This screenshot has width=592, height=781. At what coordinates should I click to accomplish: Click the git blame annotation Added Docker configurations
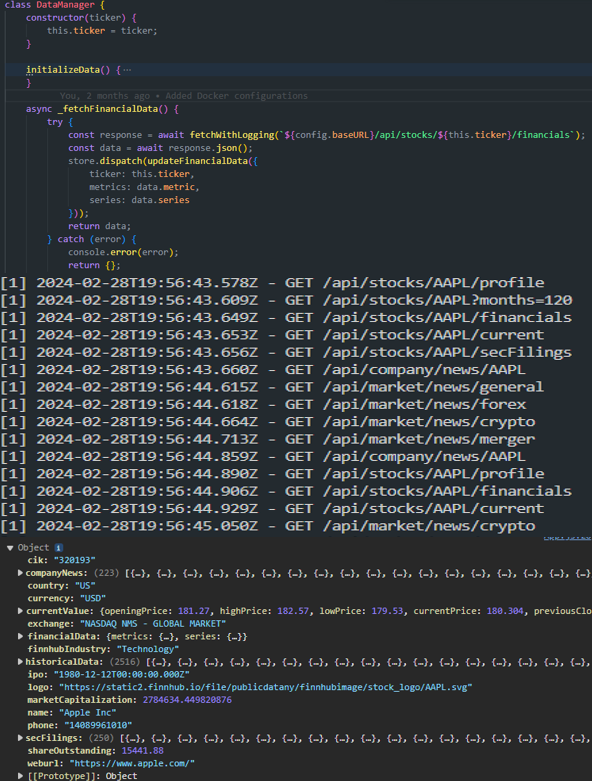[x=237, y=96]
